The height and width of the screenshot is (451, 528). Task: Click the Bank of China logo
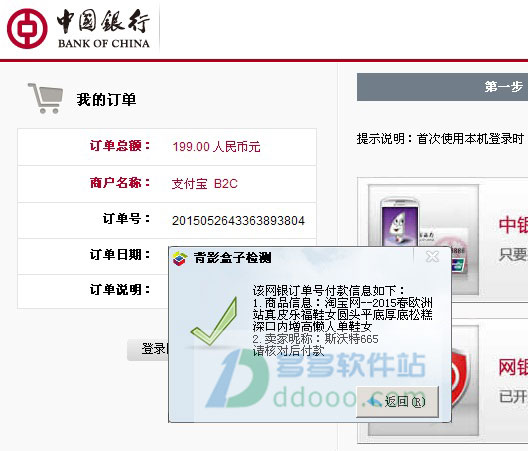click(x=78, y=29)
